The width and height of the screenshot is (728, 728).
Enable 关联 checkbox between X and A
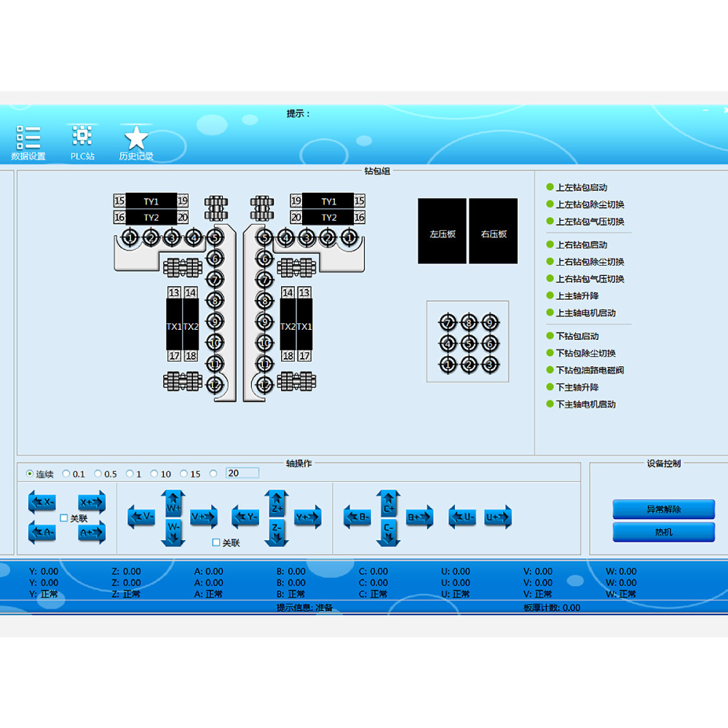click(x=64, y=518)
